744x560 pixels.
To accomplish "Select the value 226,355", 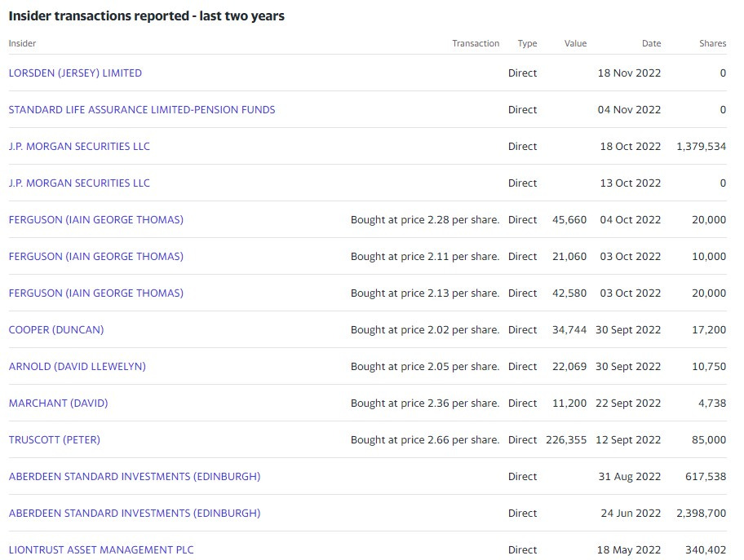I will (566, 439).
